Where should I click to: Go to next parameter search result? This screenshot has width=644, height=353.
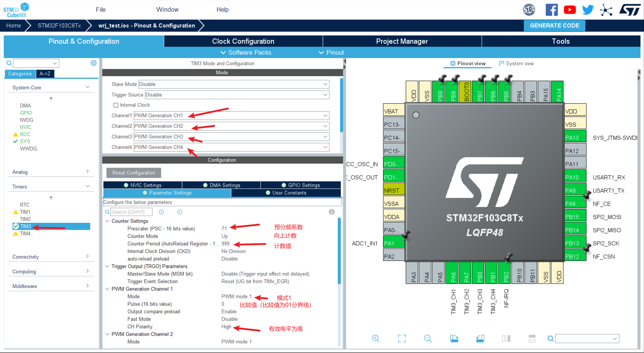click(180, 212)
